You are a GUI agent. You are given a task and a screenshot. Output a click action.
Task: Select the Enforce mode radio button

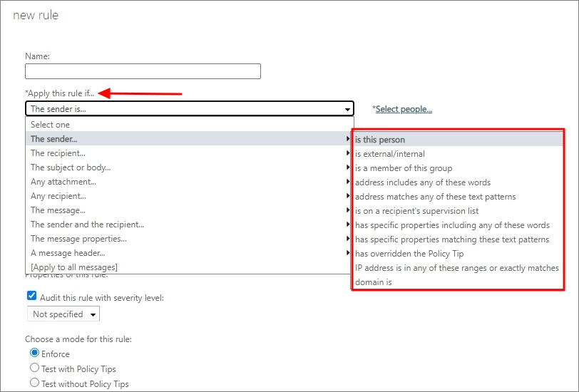point(34,353)
